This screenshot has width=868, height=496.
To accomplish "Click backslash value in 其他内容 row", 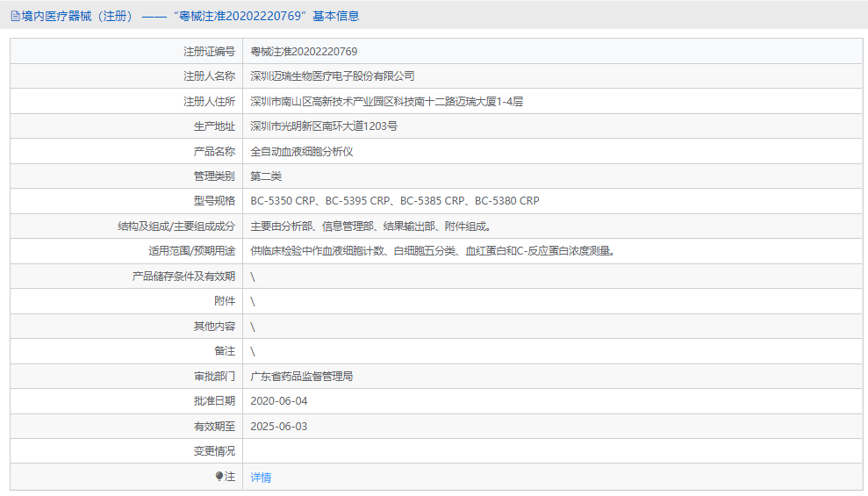I will pyautogui.click(x=253, y=327).
